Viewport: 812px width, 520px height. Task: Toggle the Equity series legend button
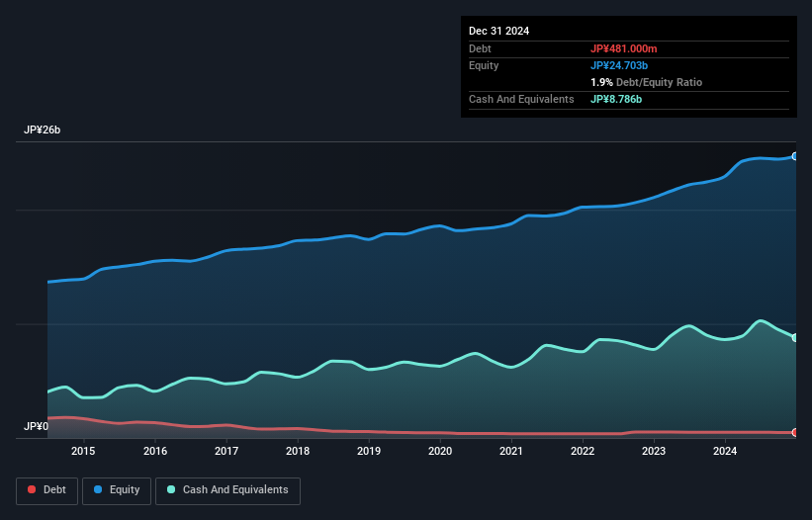point(117,490)
